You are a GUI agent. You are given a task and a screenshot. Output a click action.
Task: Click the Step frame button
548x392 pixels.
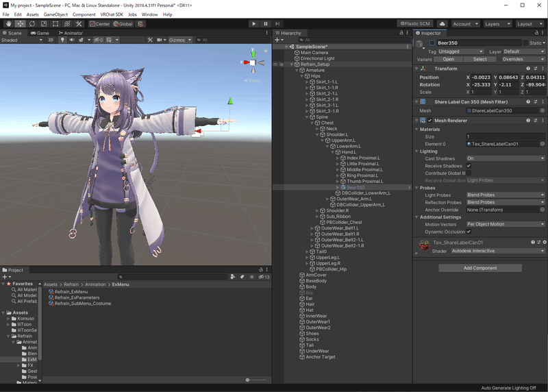pyautogui.click(x=277, y=24)
